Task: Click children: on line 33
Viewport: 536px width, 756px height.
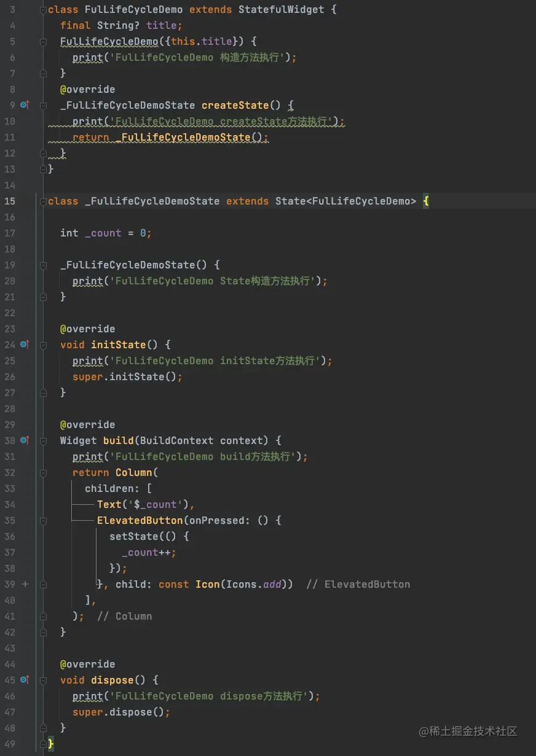Action: pos(112,488)
